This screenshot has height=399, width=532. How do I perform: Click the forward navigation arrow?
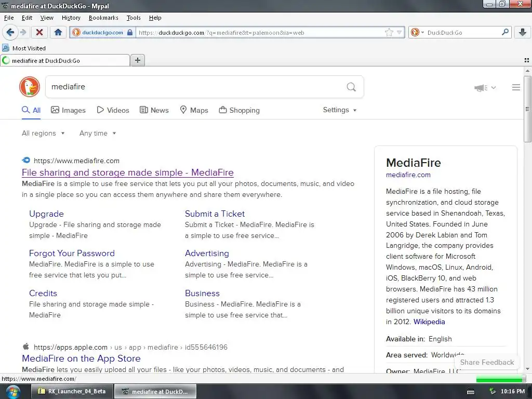point(23,32)
